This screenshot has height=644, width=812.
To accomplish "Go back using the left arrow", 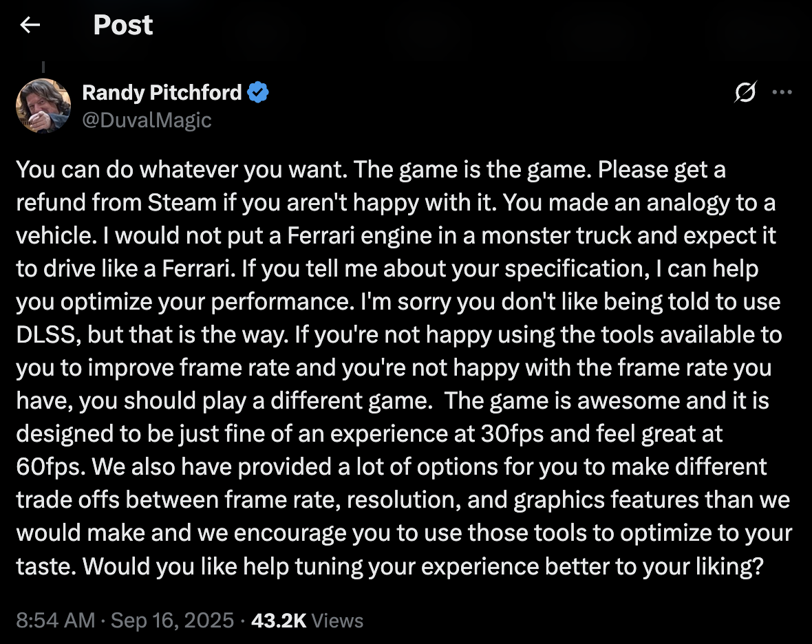I will [30, 25].
